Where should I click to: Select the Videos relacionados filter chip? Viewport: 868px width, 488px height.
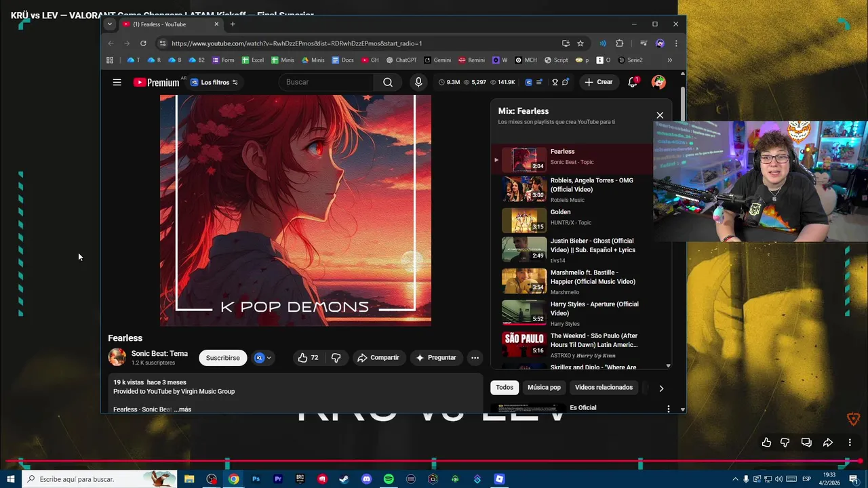pos(604,388)
